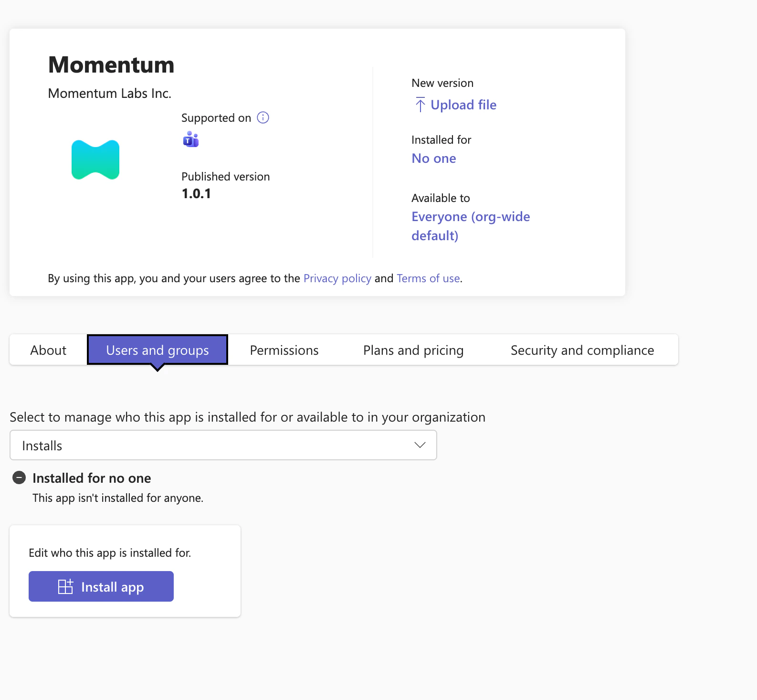Click the Upload file link

463,105
